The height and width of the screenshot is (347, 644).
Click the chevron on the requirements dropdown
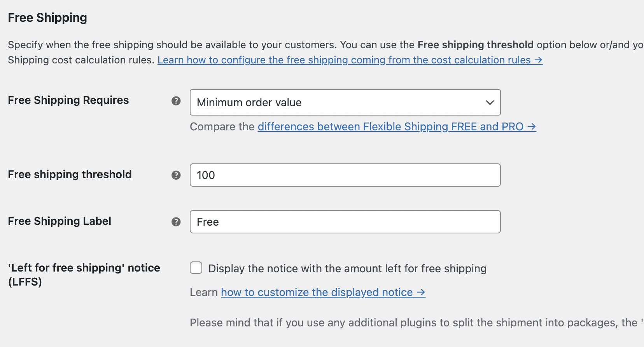pos(489,102)
